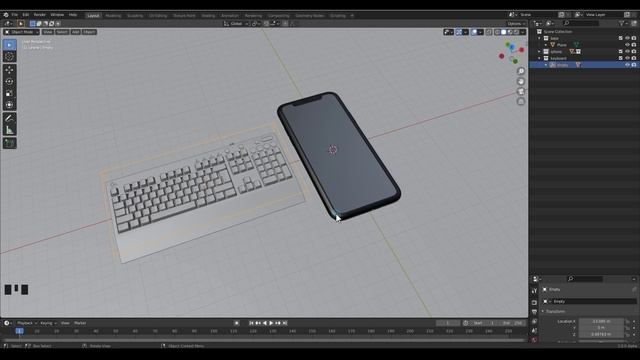The height and width of the screenshot is (360, 640).
Task: Select the Annotate tool
Action: click(x=9, y=118)
